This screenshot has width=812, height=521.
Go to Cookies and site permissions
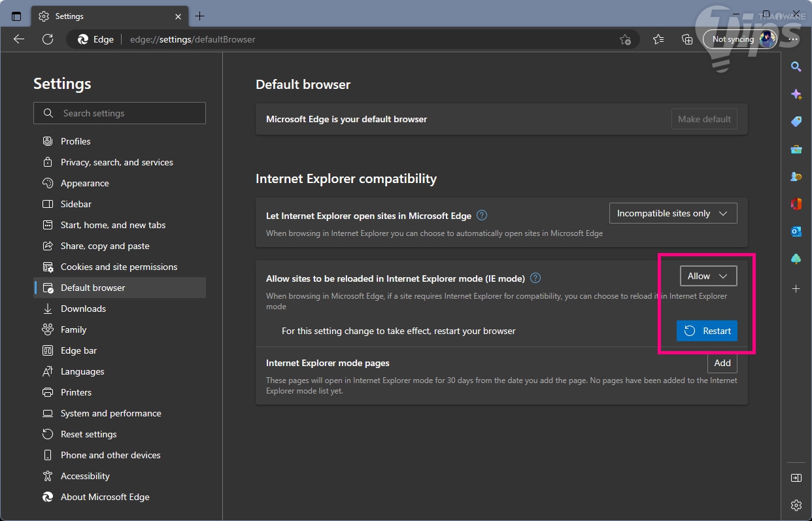point(118,267)
